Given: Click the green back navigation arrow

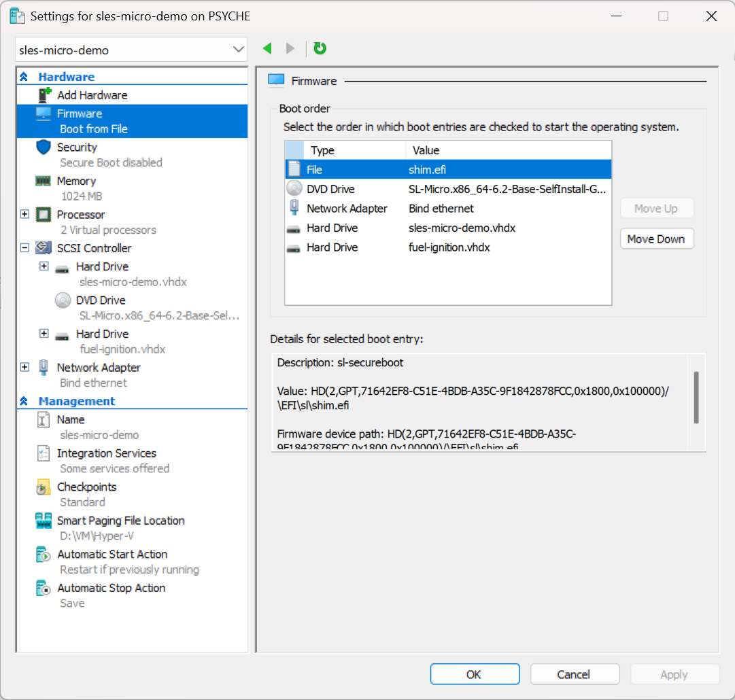Looking at the screenshot, I should click(x=267, y=48).
